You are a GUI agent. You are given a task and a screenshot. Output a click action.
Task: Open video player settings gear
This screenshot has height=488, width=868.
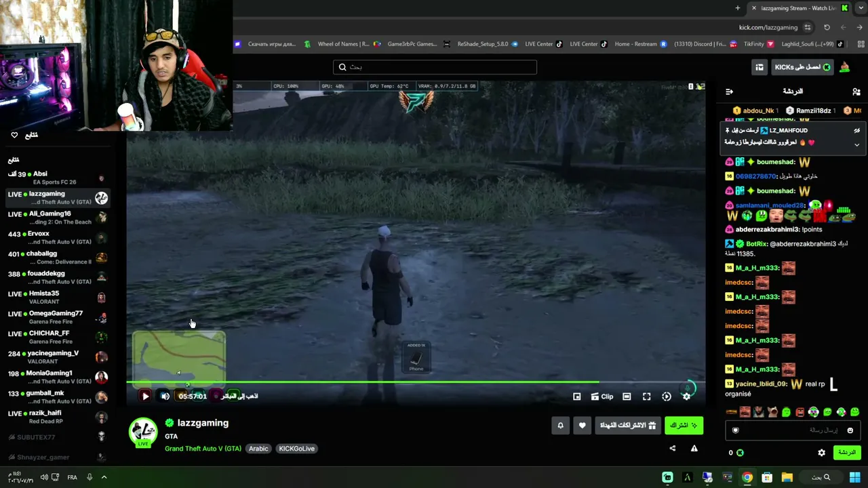click(x=686, y=396)
